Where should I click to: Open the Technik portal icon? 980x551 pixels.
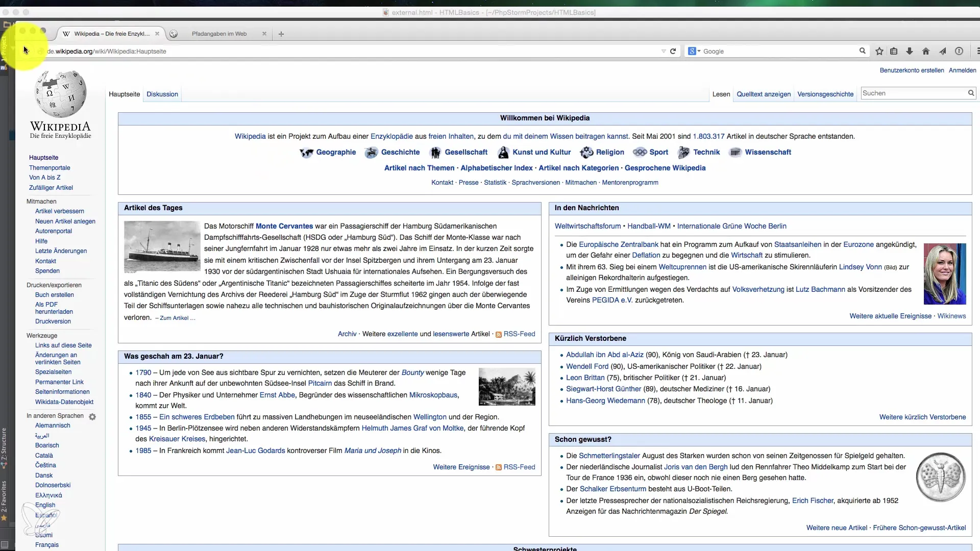coord(683,152)
